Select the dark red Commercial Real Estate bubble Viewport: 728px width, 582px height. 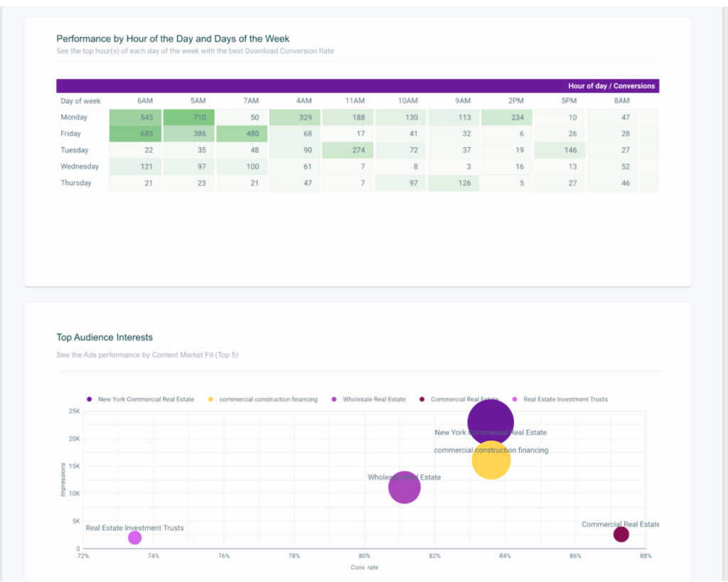(x=621, y=534)
